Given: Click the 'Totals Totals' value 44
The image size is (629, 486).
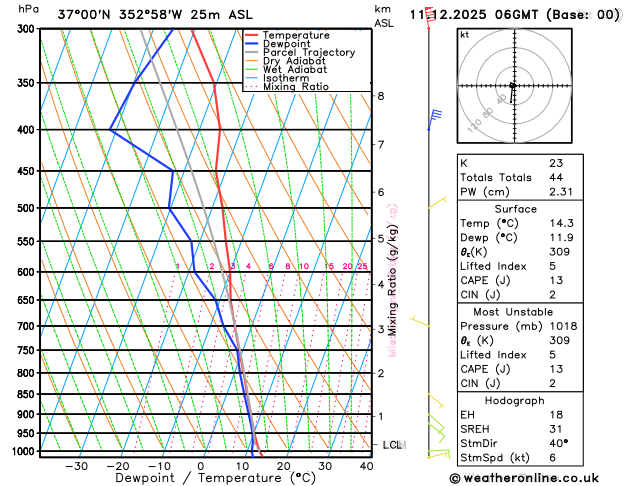Looking at the screenshot, I should pyautogui.click(x=556, y=177).
